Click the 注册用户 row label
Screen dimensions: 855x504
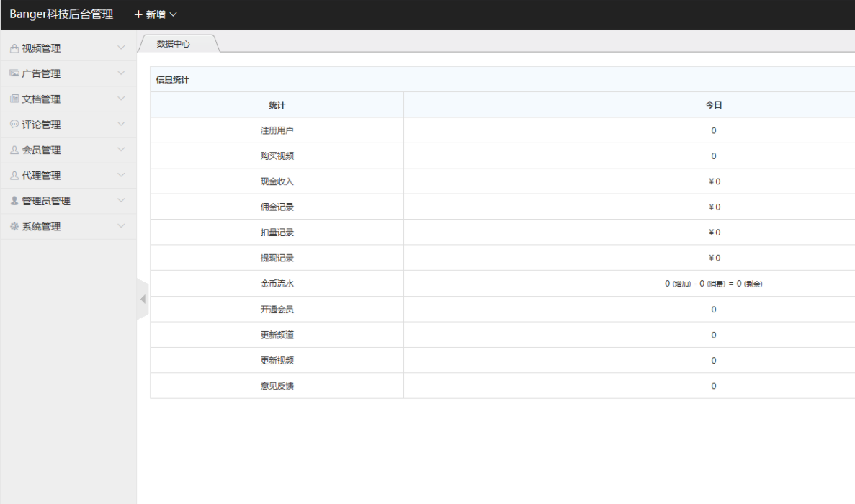pyautogui.click(x=277, y=130)
